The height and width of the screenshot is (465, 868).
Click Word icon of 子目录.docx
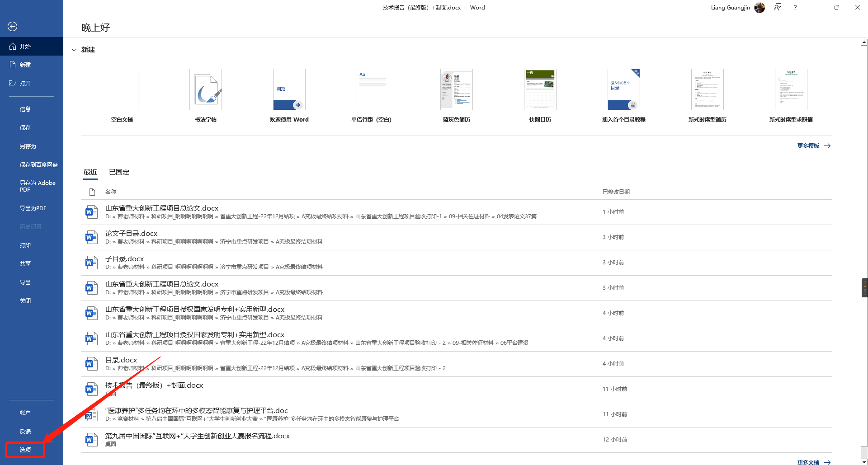coord(91,263)
